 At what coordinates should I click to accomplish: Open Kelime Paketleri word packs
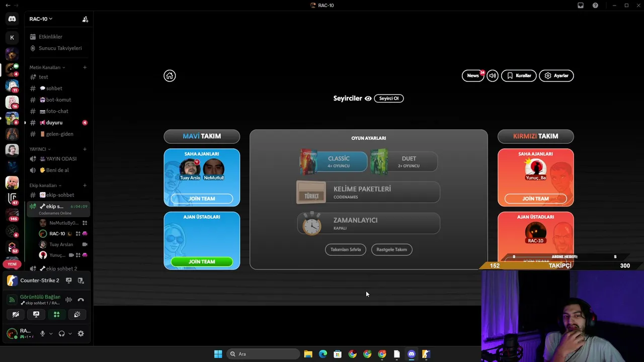[x=368, y=193]
